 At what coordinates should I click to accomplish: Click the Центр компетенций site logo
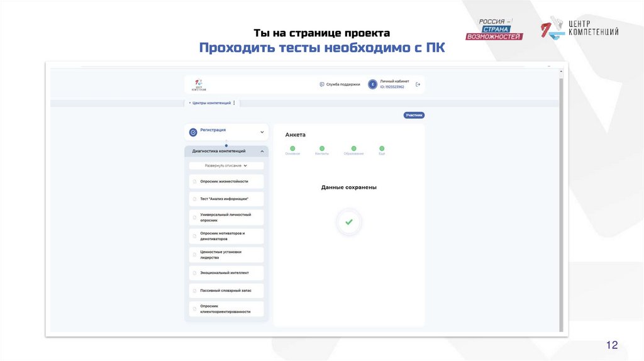coord(199,85)
